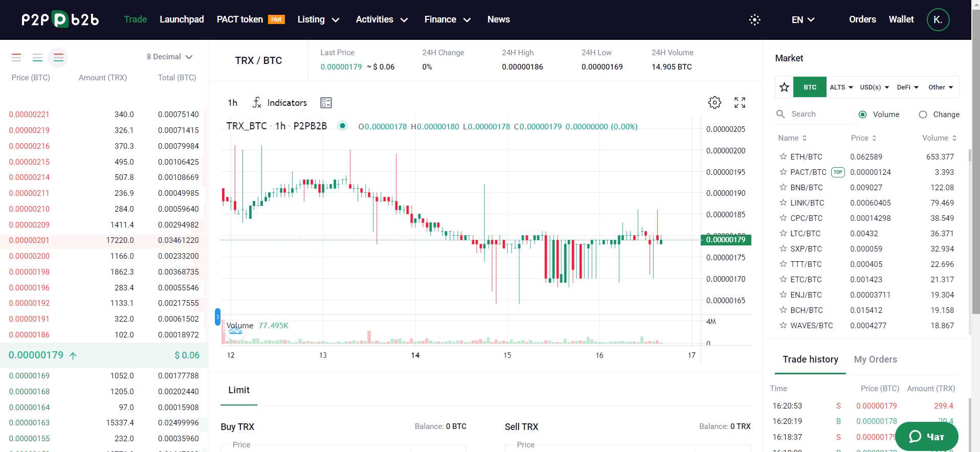The width and height of the screenshot is (980, 452).
Task: Favorite the LTC/BTC pair star
Action: [783, 233]
